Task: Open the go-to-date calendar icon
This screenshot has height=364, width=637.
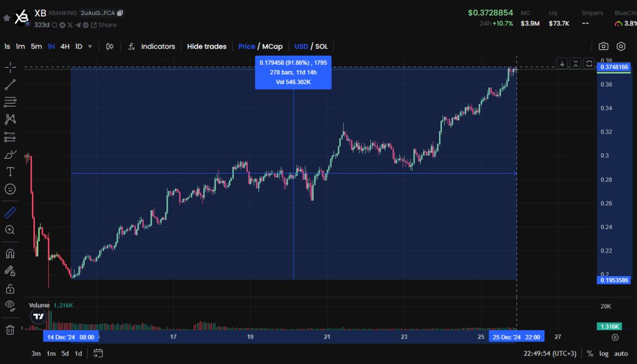Action: (x=98, y=353)
